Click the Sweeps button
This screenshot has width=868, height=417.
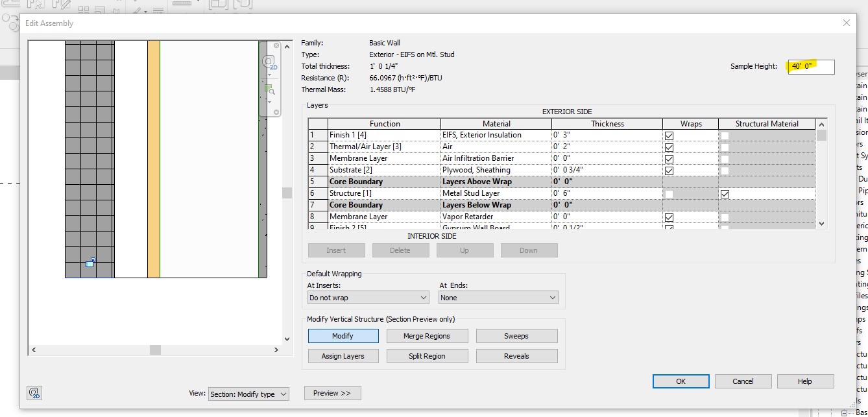[516, 336]
